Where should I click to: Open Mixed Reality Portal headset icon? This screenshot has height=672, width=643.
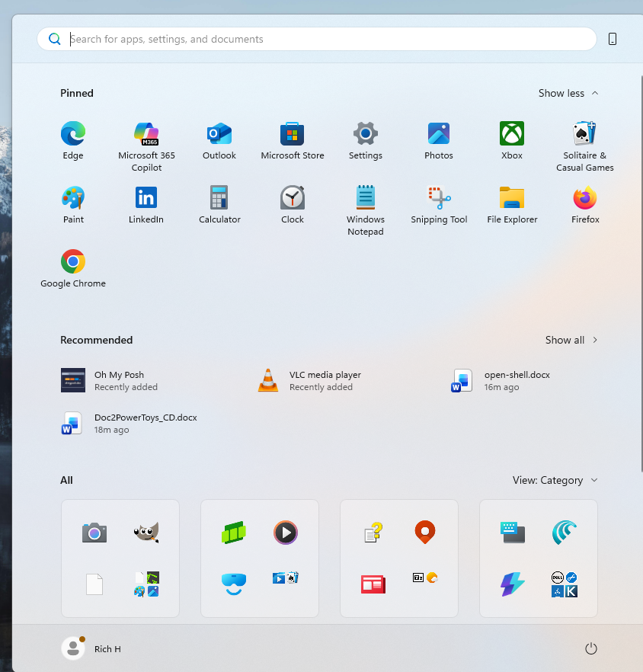(234, 584)
